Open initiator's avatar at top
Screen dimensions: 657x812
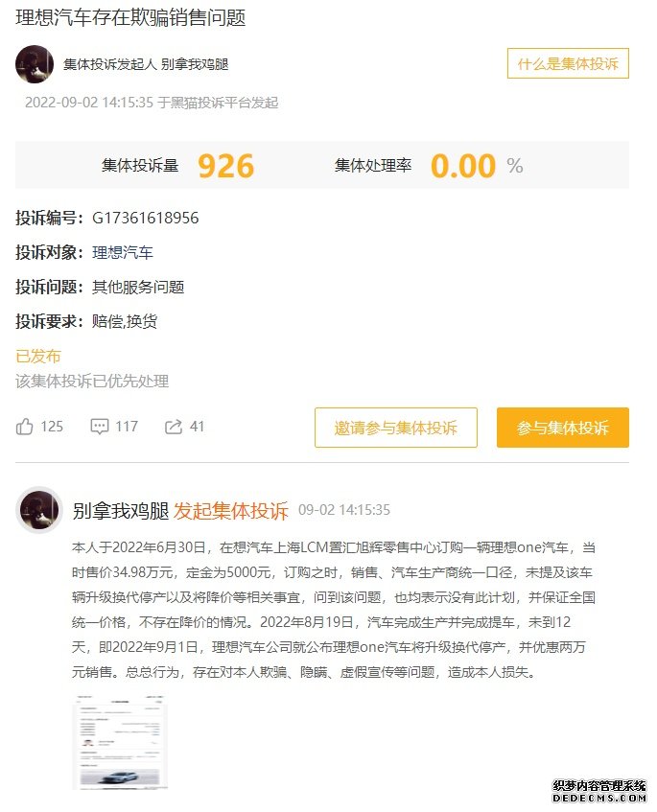coord(35,64)
